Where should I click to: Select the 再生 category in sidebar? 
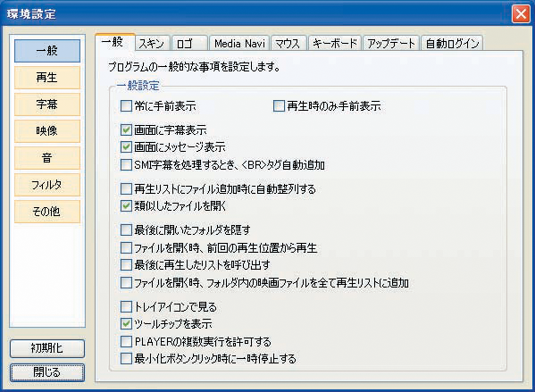tap(47, 78)
